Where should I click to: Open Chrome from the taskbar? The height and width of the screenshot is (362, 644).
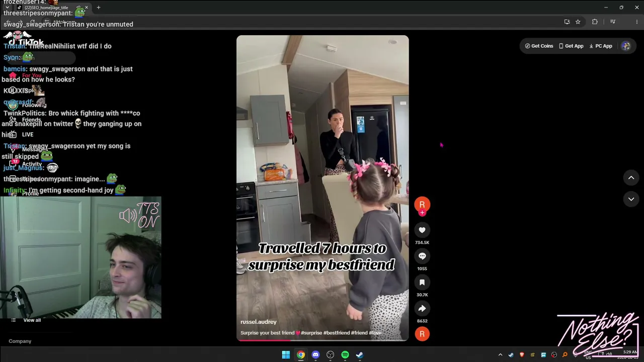point(300,355)
